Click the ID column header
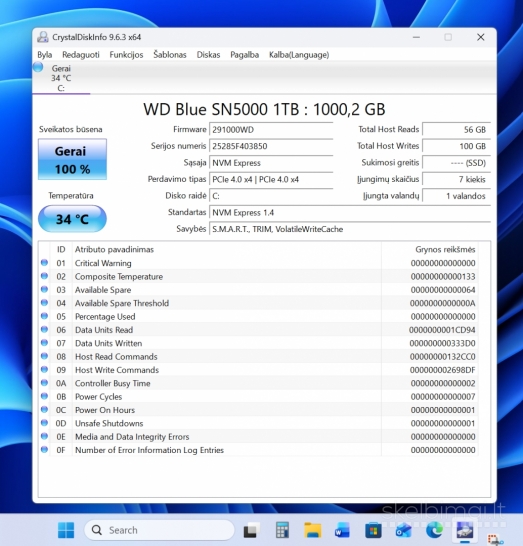The image size is (523, 546). [x=61, y=249]
